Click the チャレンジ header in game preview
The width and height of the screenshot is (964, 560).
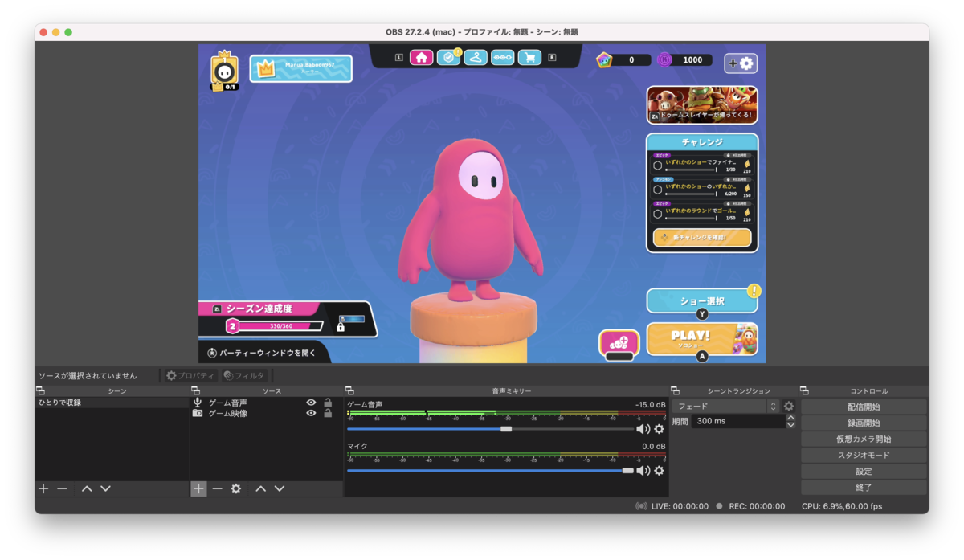(x=702, y=141)
